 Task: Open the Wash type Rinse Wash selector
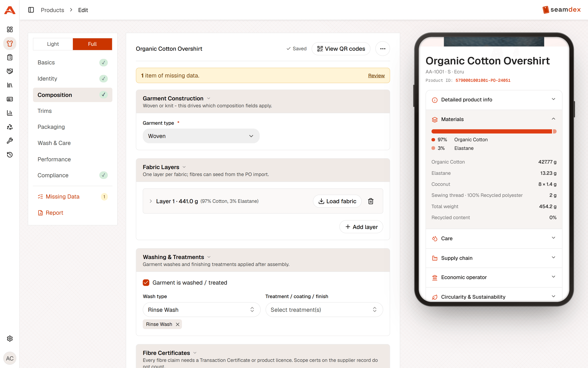[202, 310]
